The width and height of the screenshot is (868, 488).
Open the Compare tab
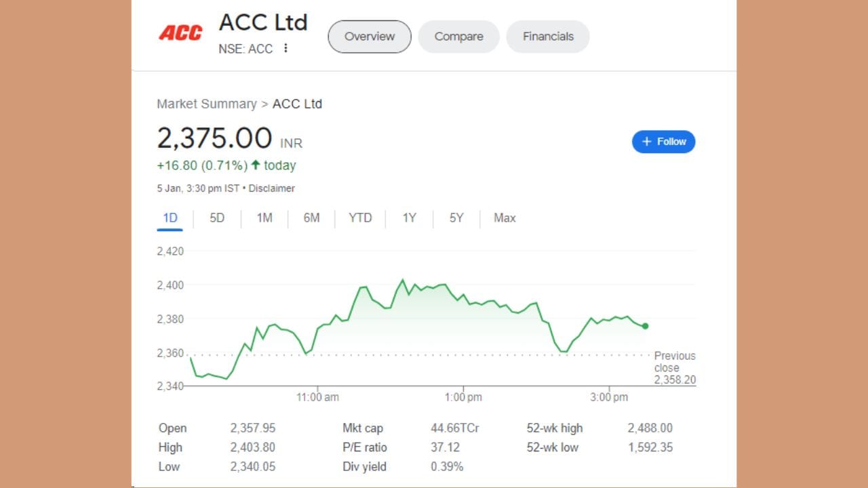coord(458,37)
